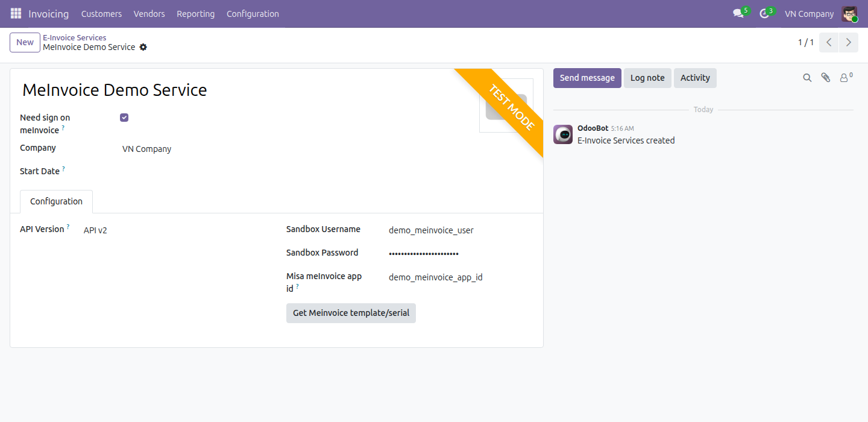Toggle Need sign on meInvoice checkbox
This screenshot has height=422, width=868.
(124, 118)
